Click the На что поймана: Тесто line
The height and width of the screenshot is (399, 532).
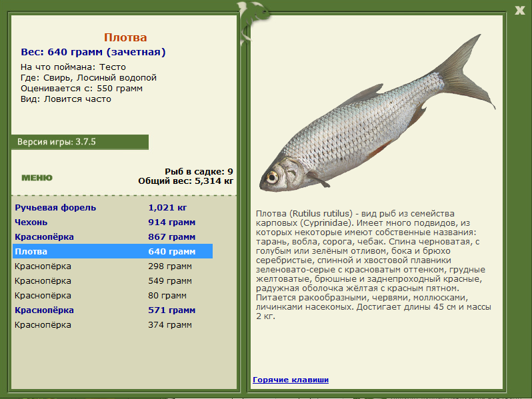pyautogui.click(x=73, y=67)
